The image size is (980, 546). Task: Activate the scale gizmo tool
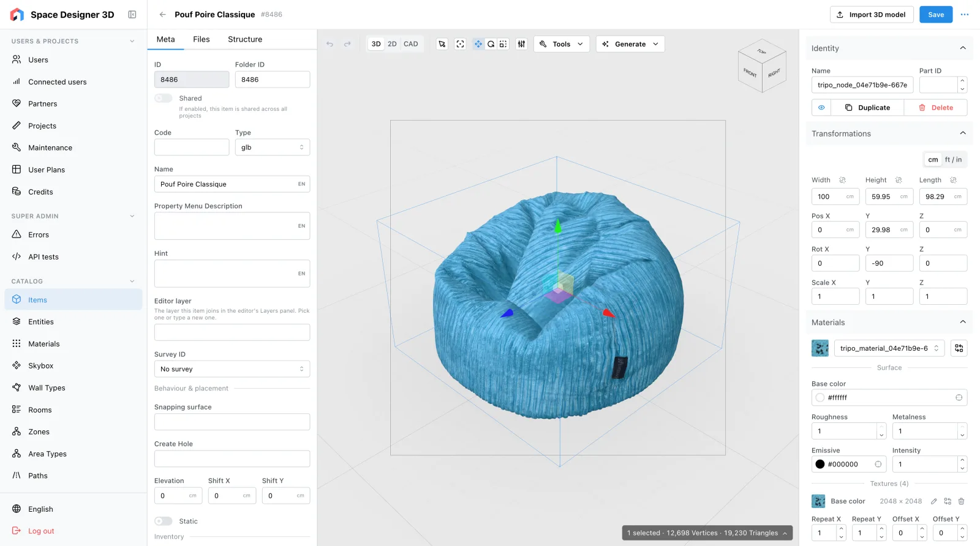click(x=503, y=44)
